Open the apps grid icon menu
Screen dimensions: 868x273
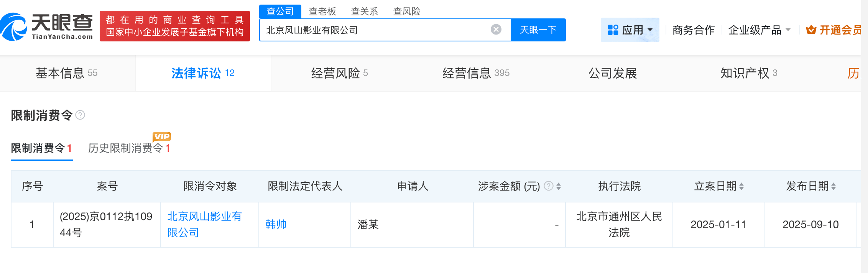click(x=613, y=30)
